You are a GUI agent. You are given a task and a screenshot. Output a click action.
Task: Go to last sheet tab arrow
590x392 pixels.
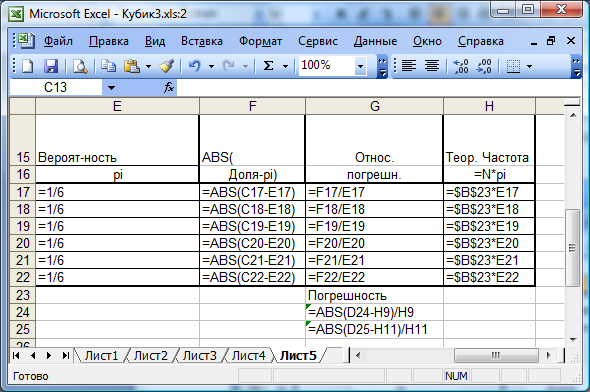(65, 355)
